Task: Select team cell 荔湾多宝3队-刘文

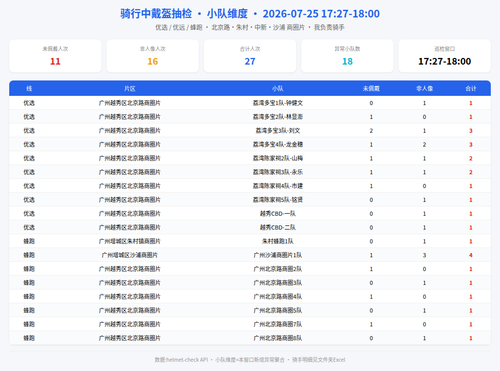Action: pyautogui.click(x=278, y=131)
